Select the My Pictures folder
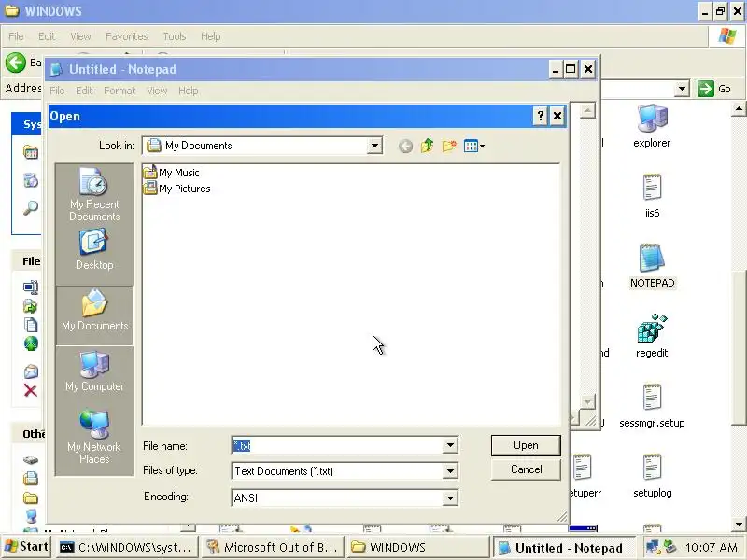 (176, 189)
